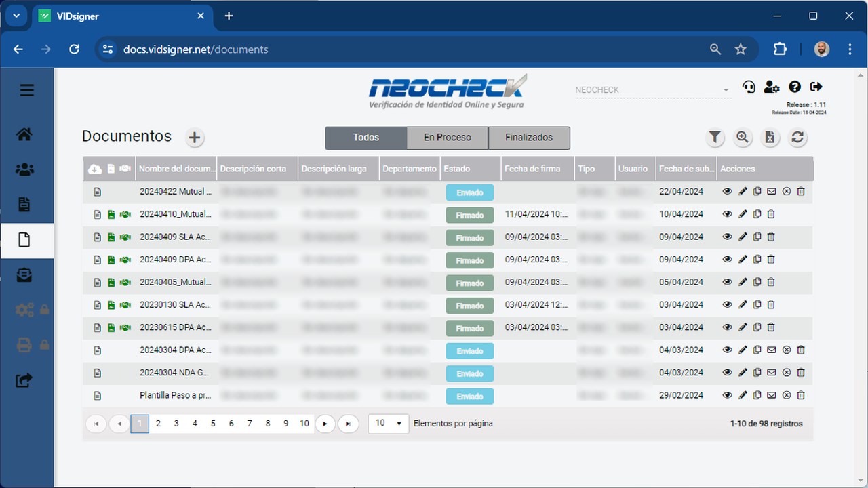The height and width of the screenshot is (488, 868).
Task: Open the templates document sidebar icon
Action: pyautogui.click(x=24, y=205)
